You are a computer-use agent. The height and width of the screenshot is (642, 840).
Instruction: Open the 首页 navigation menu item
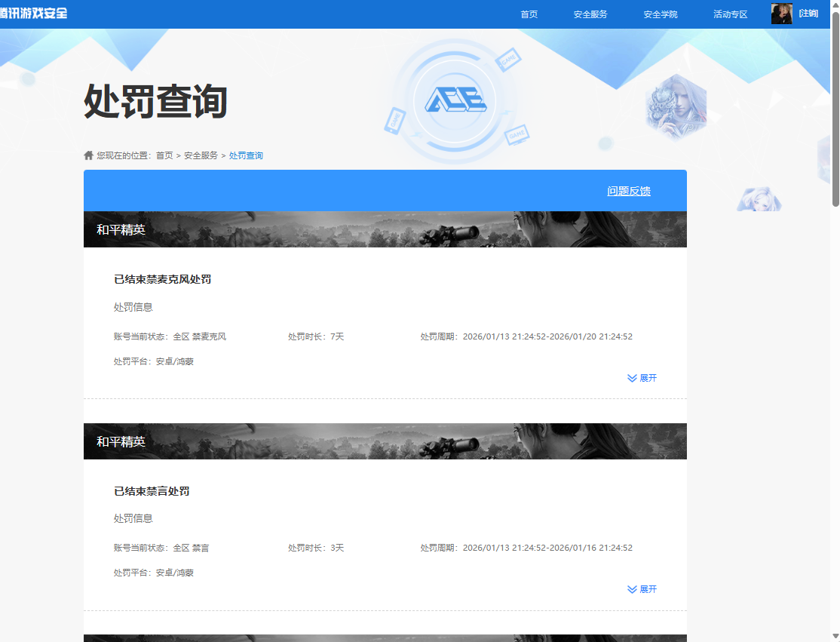point(529,14)
